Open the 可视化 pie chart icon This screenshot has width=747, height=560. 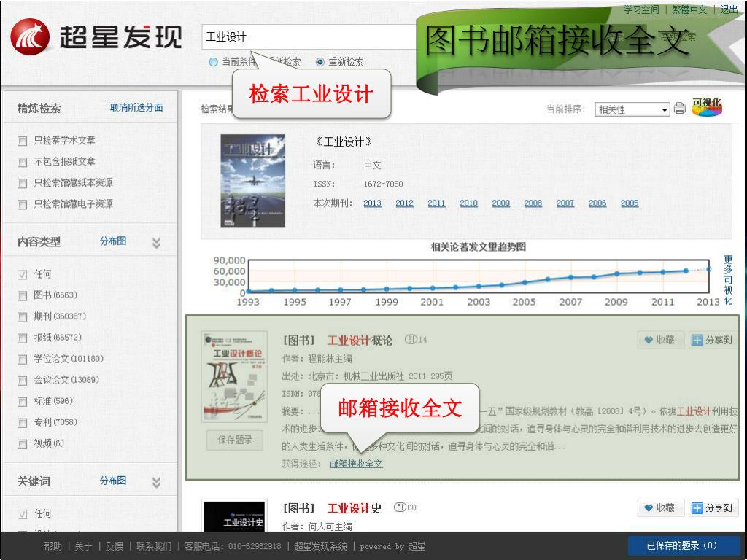707,107
